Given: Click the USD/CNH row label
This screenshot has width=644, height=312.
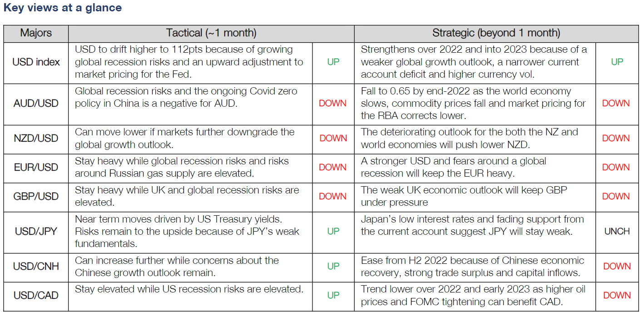Looking at the screenshot, I should point(36,266).
